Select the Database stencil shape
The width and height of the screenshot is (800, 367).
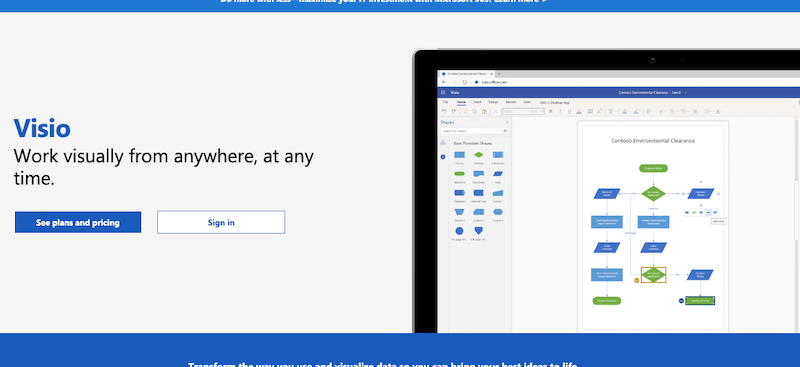(x=459, y=193)
